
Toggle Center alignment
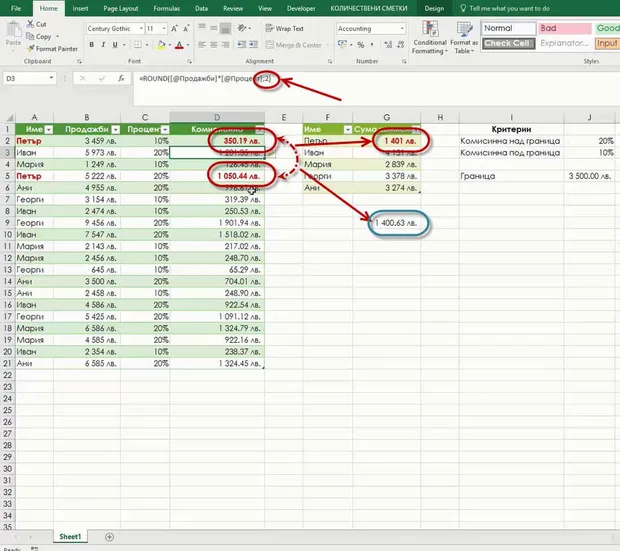coord(214,45)
